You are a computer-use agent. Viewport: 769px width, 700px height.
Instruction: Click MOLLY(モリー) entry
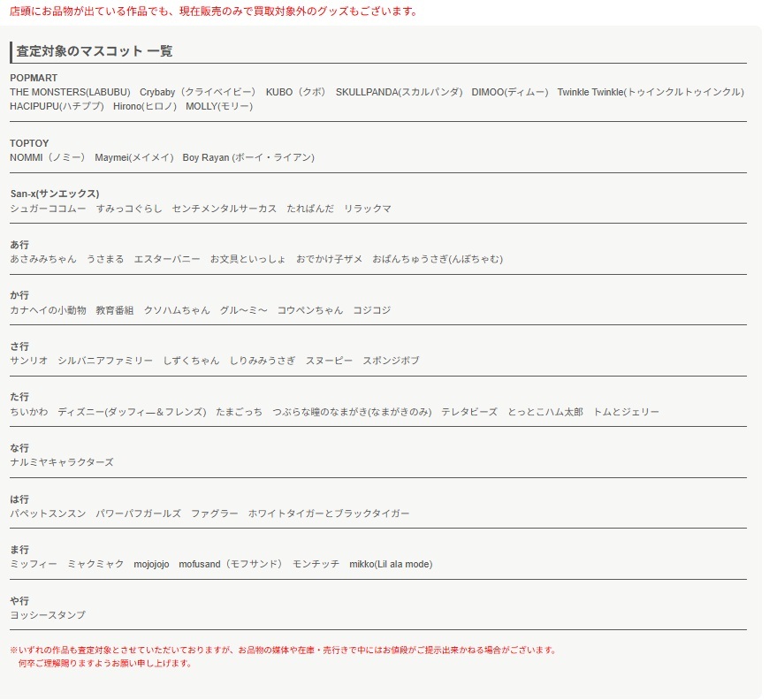click(x=219, y=106)
